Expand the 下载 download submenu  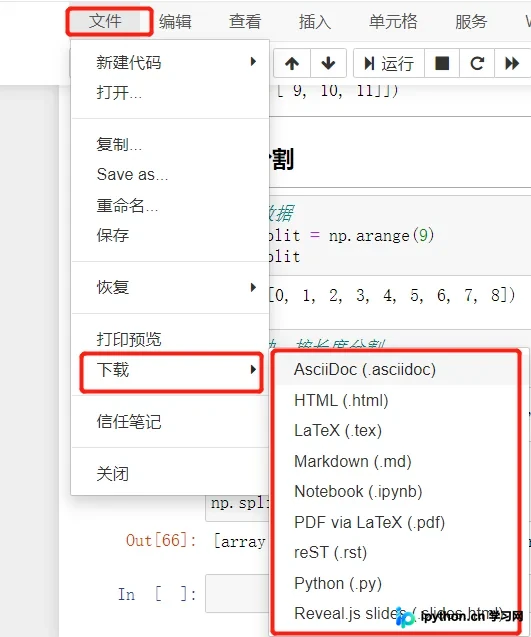click(171, 370)
